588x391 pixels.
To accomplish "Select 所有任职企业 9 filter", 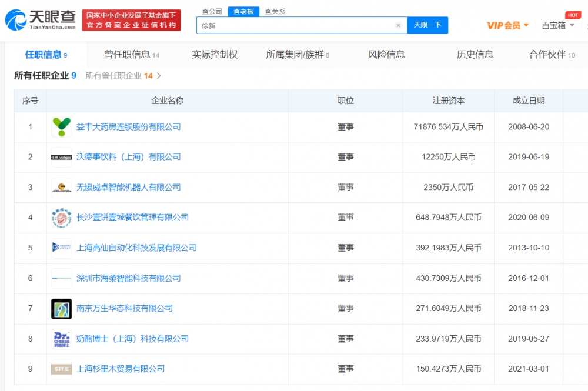I will click(x=45, y=76).
